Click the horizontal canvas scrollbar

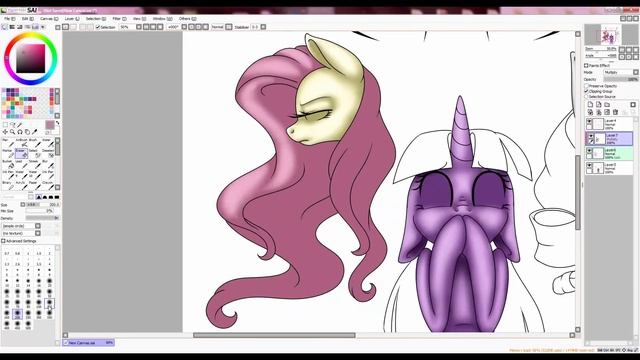coord(274,336)
